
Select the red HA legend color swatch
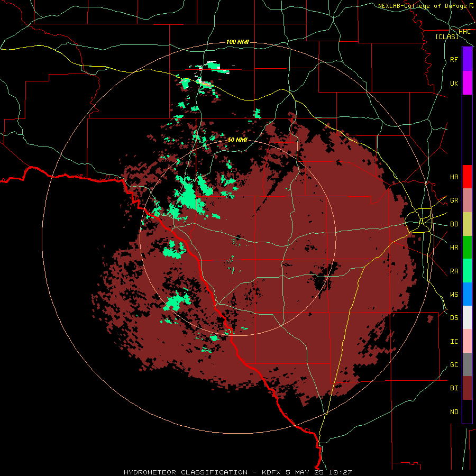(467, 177)
